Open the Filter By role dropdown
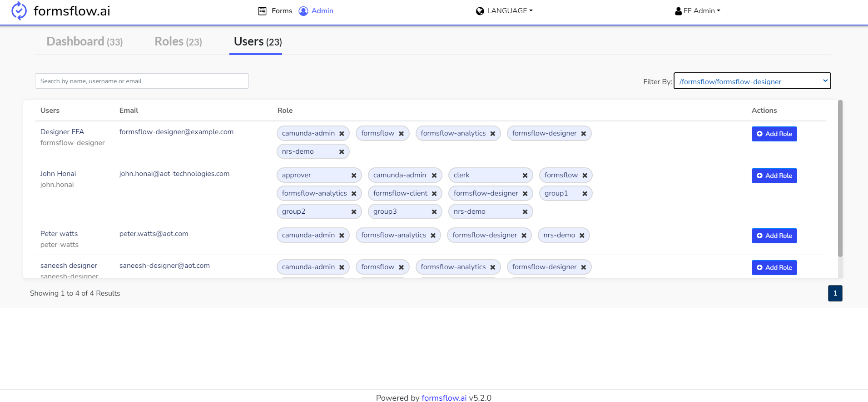The width and height of the screenshot is (868, 402). pos(752,81)
